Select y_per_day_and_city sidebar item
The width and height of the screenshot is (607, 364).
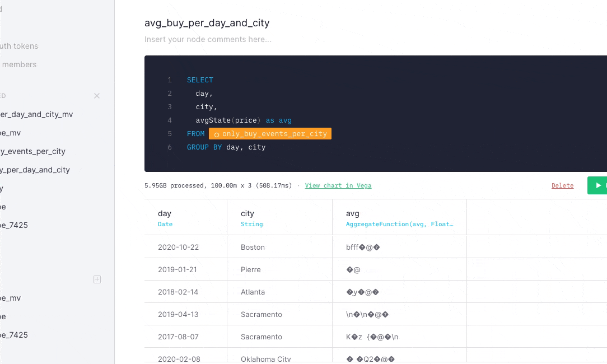coord(35,170)
